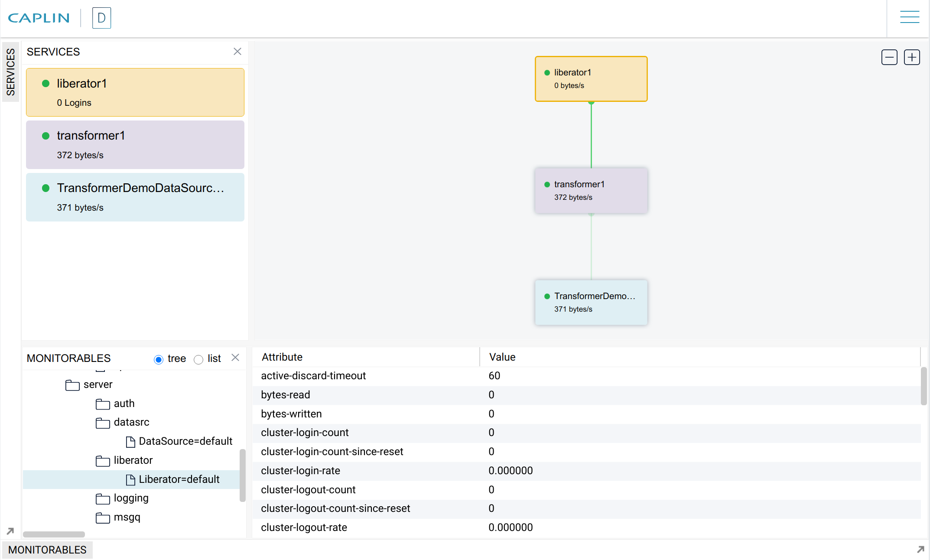Click the bytes-read attribute row
Viewport: 930px width, 560px height.
tap(587, 395)
